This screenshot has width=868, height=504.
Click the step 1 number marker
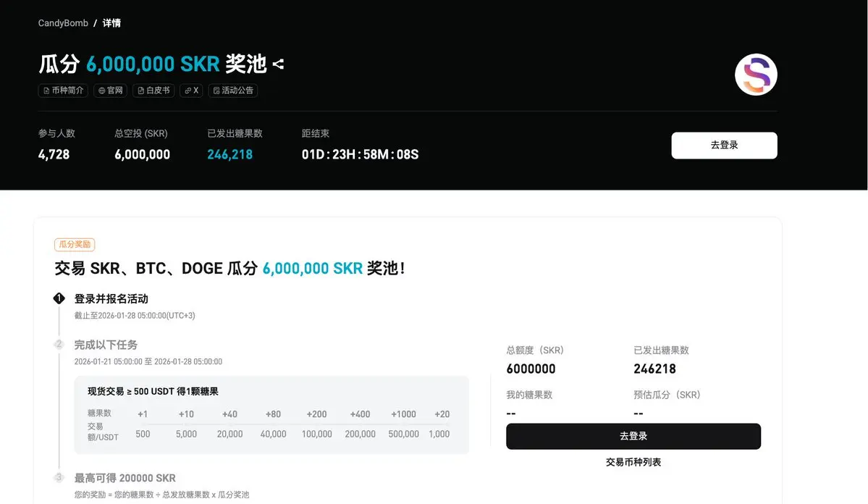[59, 298]
